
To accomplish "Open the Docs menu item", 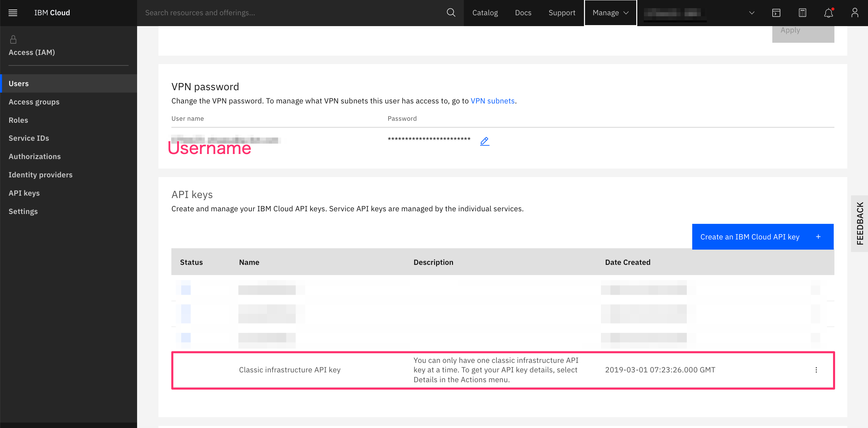I will click(x=523, y=13).
